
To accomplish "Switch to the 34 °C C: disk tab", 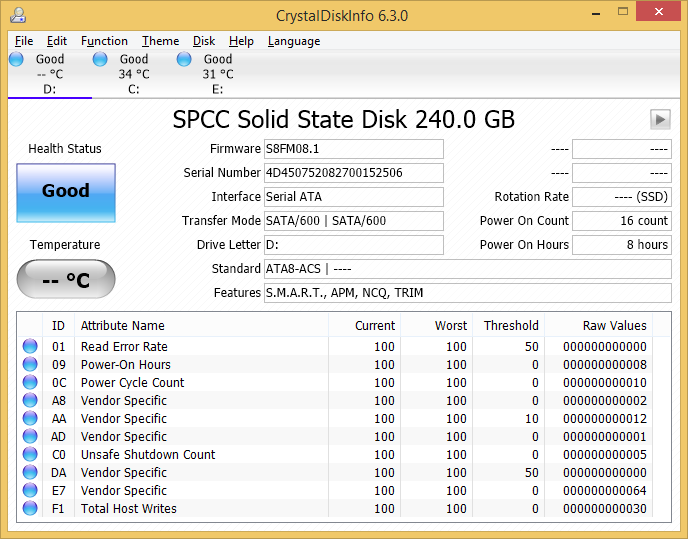I will coord(134,74).
